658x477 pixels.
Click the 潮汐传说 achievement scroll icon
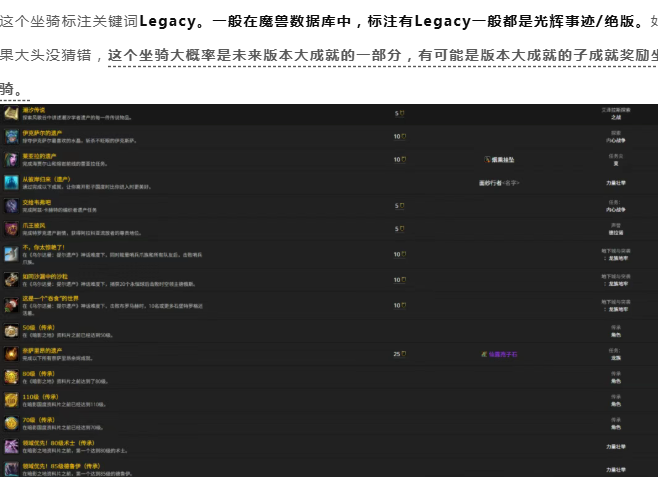[x=11, y=114]
